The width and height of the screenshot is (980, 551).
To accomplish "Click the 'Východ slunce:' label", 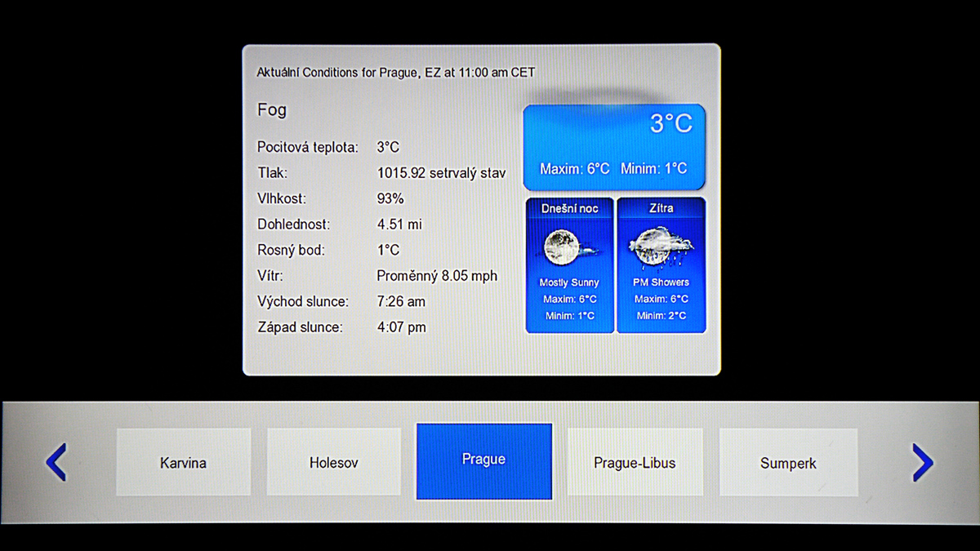I will click(303, 301).
